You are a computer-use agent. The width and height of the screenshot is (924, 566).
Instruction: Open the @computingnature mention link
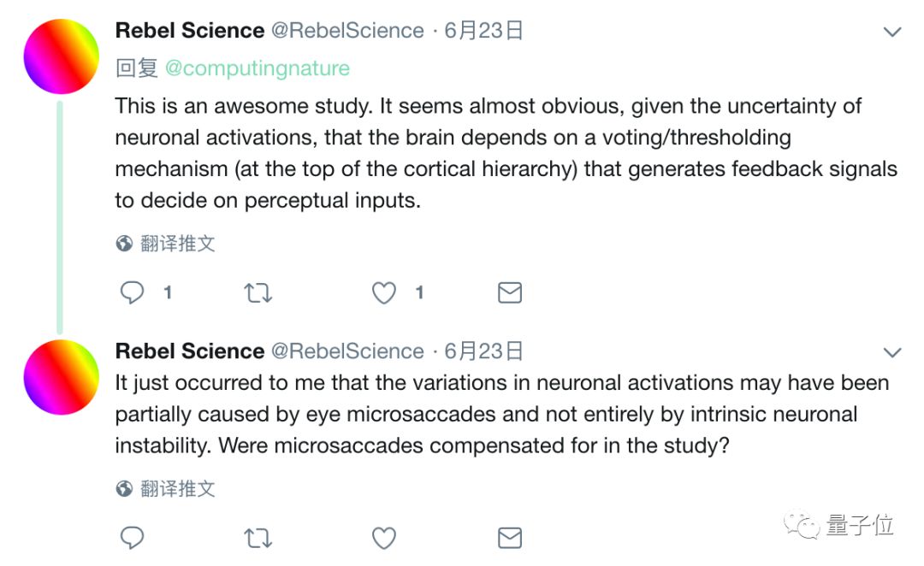pyautogui.click(x=257, y=68)
